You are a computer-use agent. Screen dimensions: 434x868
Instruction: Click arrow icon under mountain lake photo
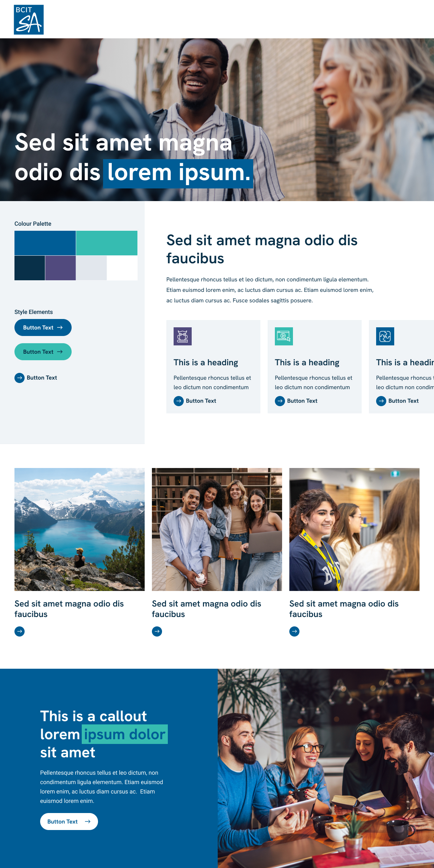[x=20, y=631]
